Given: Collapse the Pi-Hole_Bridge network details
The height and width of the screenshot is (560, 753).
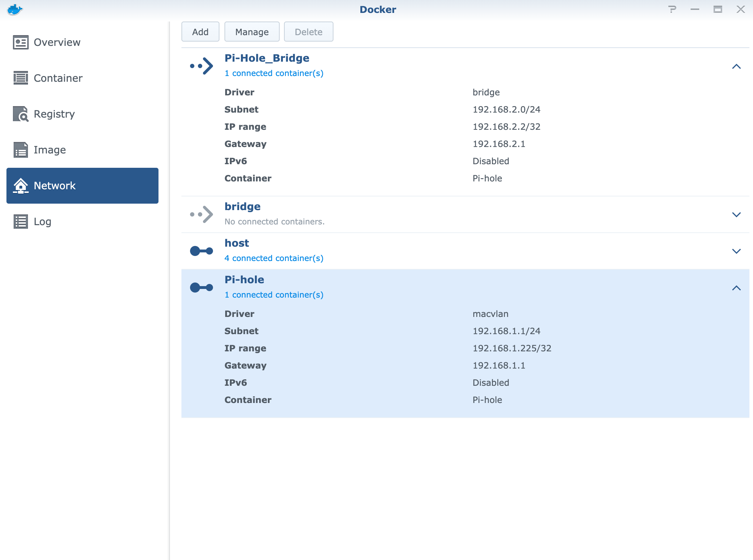Looking at the screenshot, I should point(737,67).
